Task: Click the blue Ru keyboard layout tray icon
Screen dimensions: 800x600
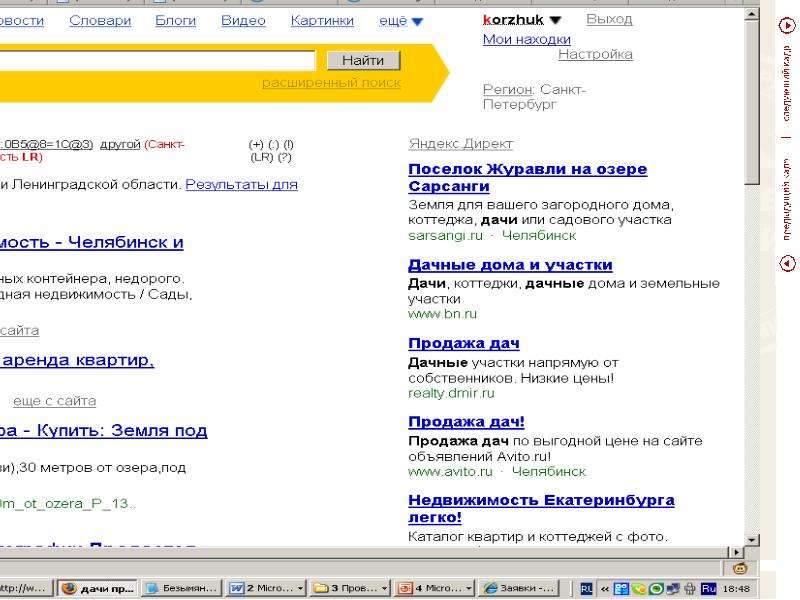Action: [709, 589]
